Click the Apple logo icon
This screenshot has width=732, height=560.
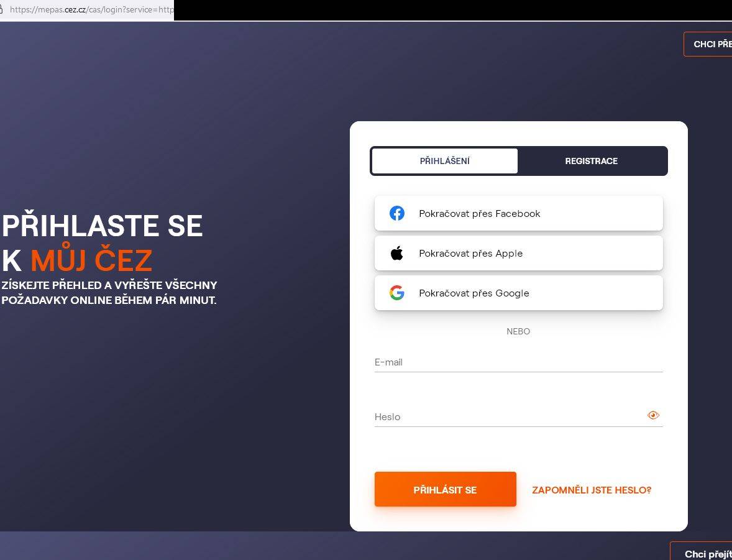point(397,253)
